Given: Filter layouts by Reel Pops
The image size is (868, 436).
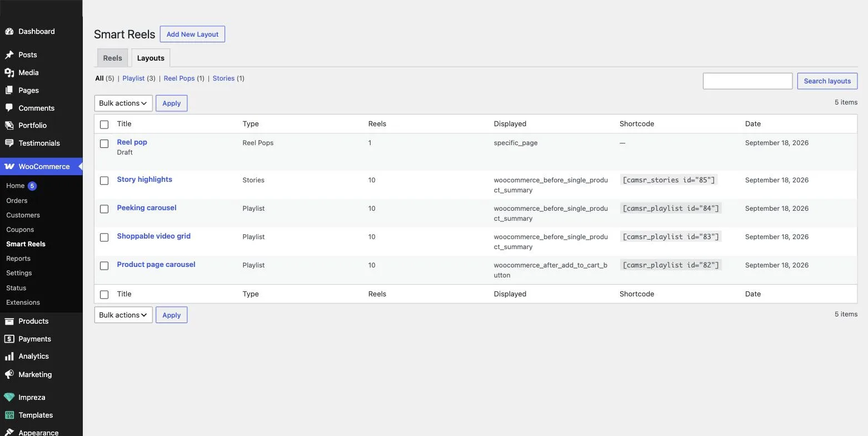Looking at the screenshot, I should pos(179,78).
